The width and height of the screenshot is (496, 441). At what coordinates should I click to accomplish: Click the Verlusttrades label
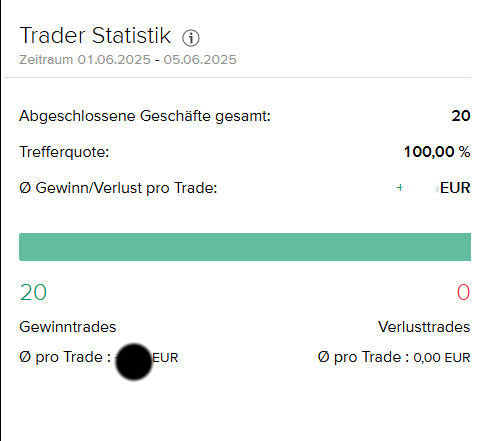coord(424,327)
